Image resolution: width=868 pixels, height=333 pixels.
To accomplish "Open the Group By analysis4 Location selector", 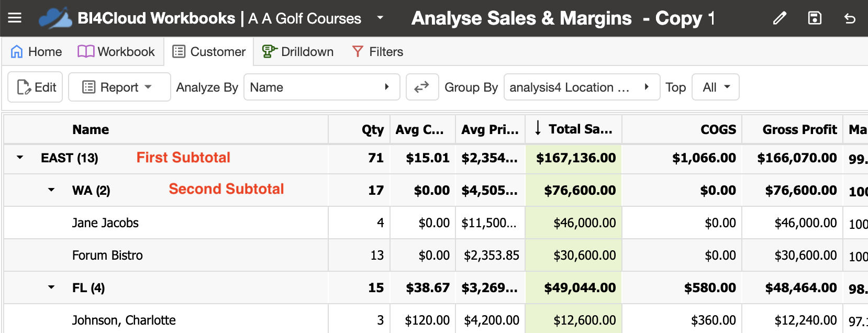I will [x=582, y=87].
